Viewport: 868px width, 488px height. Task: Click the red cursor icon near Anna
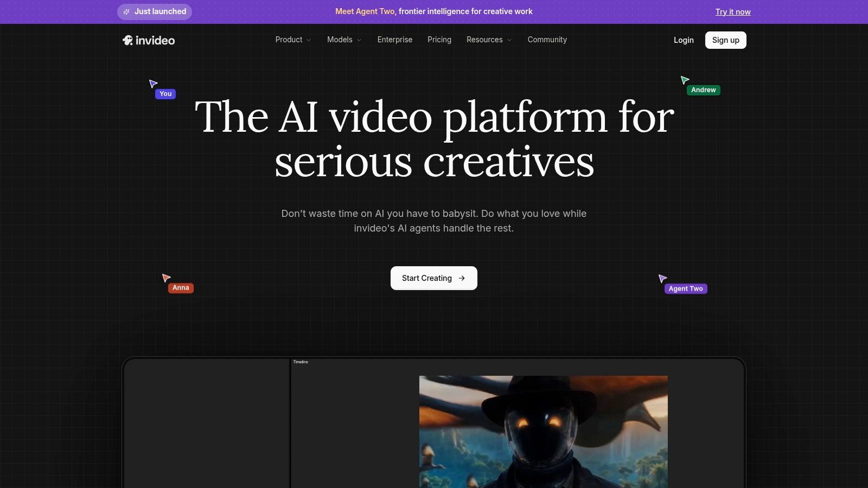coord(166,278)
